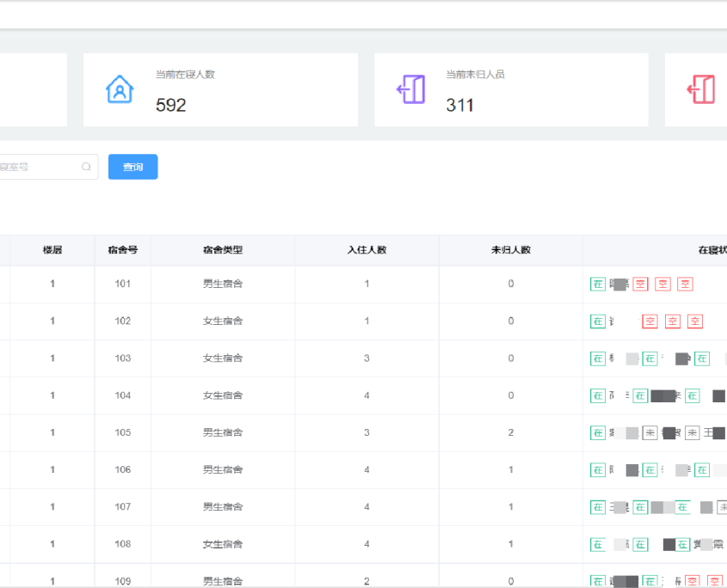This screenshot has width=727, height=588.
Task: Click the 楼层 column header
Action: [52, 250]
